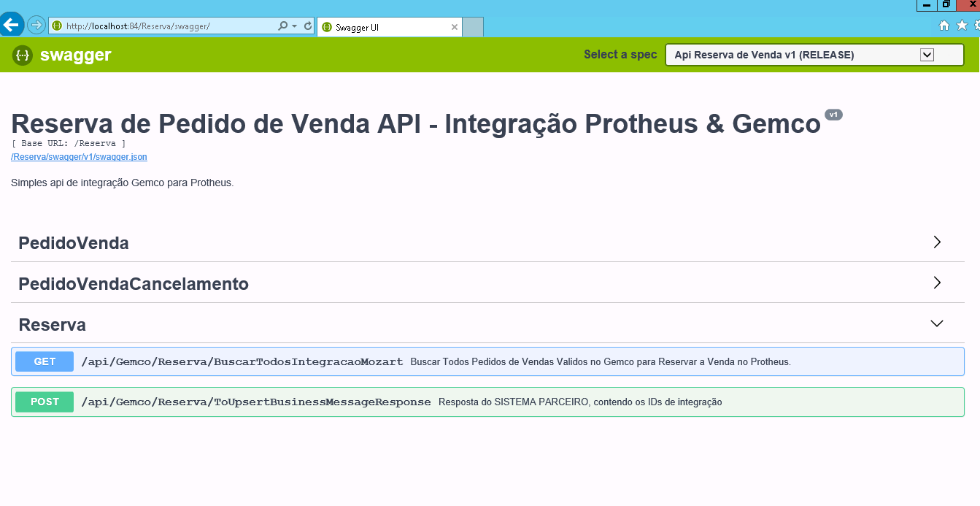Viewport: 980px width, 506px height.
Task: Click the 'Buscar Todos Pedidos de Vendas' summary
Action: [x=601, y=361]
